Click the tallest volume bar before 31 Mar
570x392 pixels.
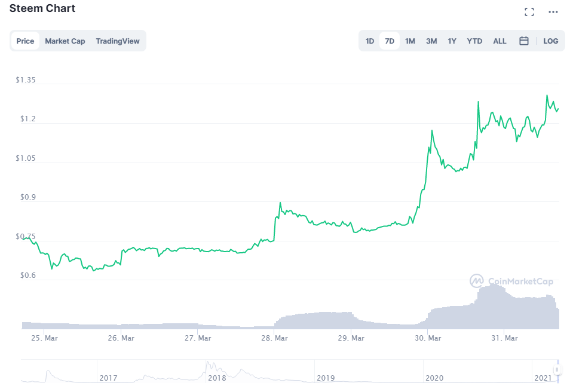click(491, 286)
